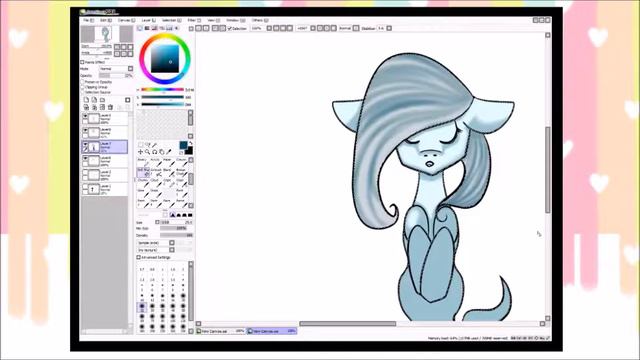
Task: Toggle Preserve Opacity checkbox
Action: 82,82
